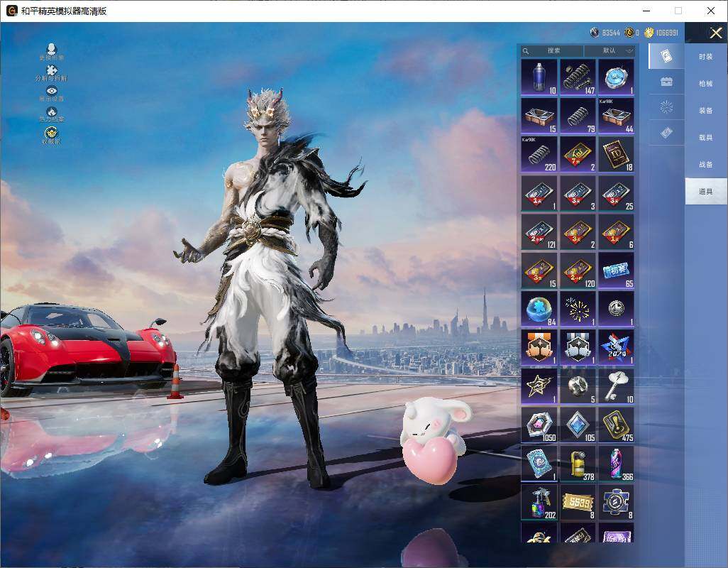Open the gold collector badge icon
The width and height of the screenshot is (728, 568).
click(x=52, y=135)
